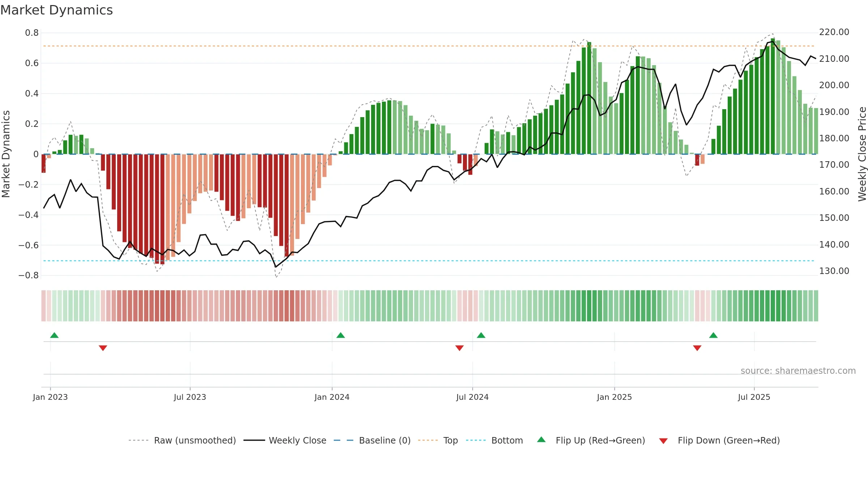Click the Market Dynamics vertical axis title
Screen dimensions: 868x488
point(6,154)
